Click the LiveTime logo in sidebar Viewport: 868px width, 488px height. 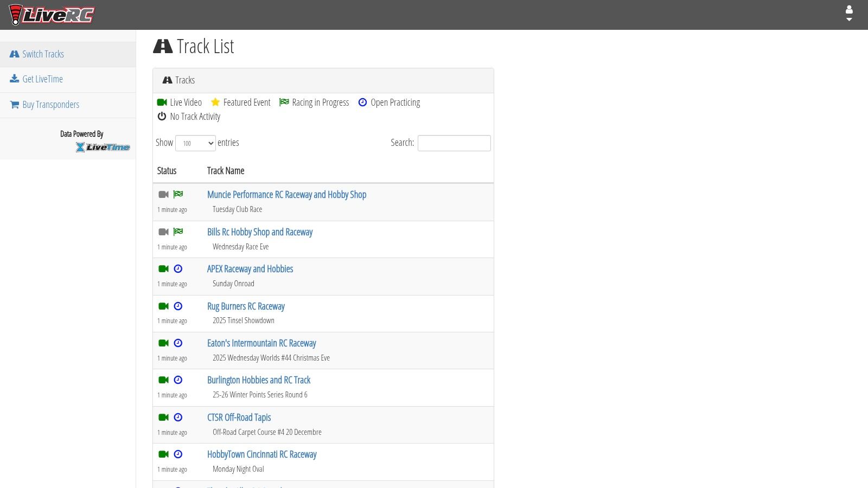(x=103, y=147)
